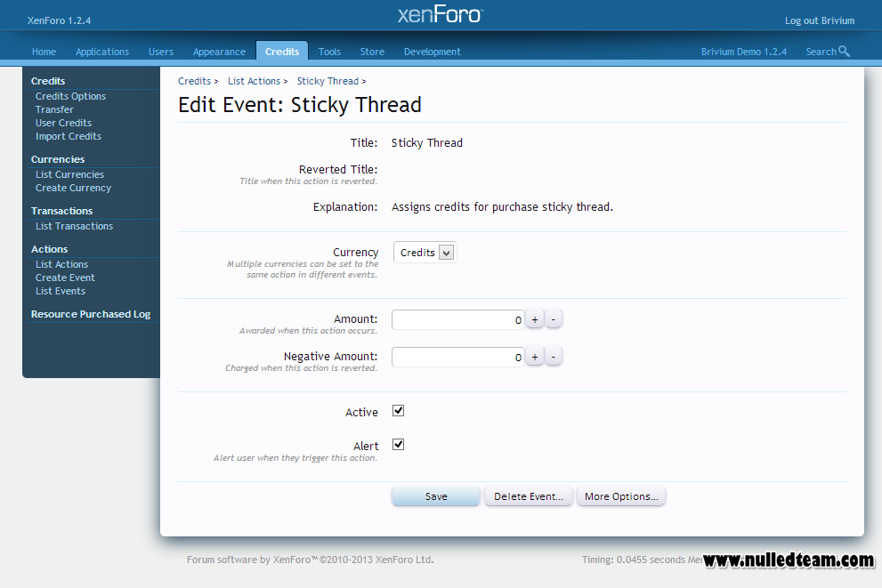This screenshot has height=588, width=882.
Task: Click Actions sidebar heading
Action: [50, 250]
